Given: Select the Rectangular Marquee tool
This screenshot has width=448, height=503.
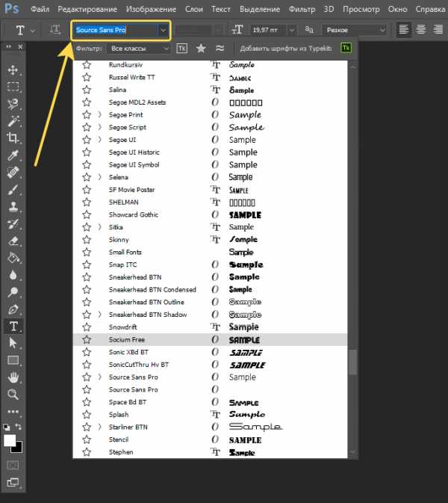Looking at the screenshot, I should [13, 87].
